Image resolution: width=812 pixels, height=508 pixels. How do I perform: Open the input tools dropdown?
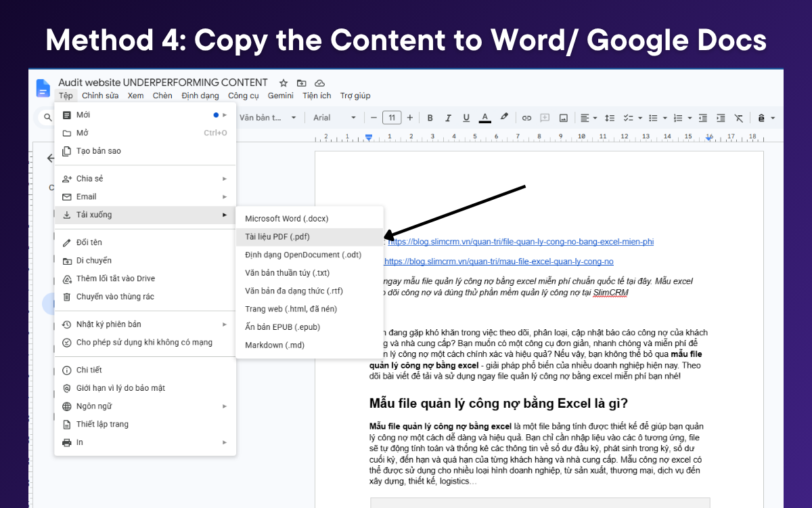pyautogui.click(x=766, y=118)
